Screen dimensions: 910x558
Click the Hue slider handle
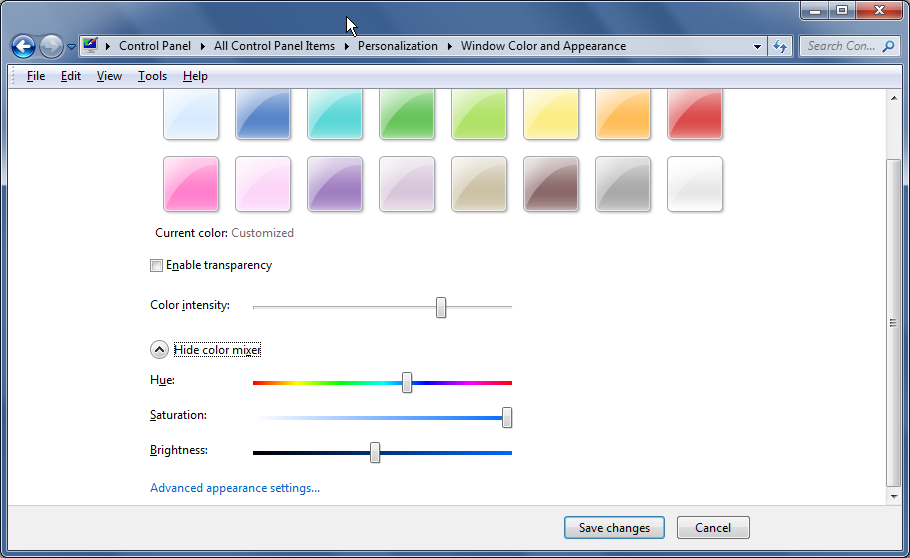pyautogui.click(x=407, y=383)
